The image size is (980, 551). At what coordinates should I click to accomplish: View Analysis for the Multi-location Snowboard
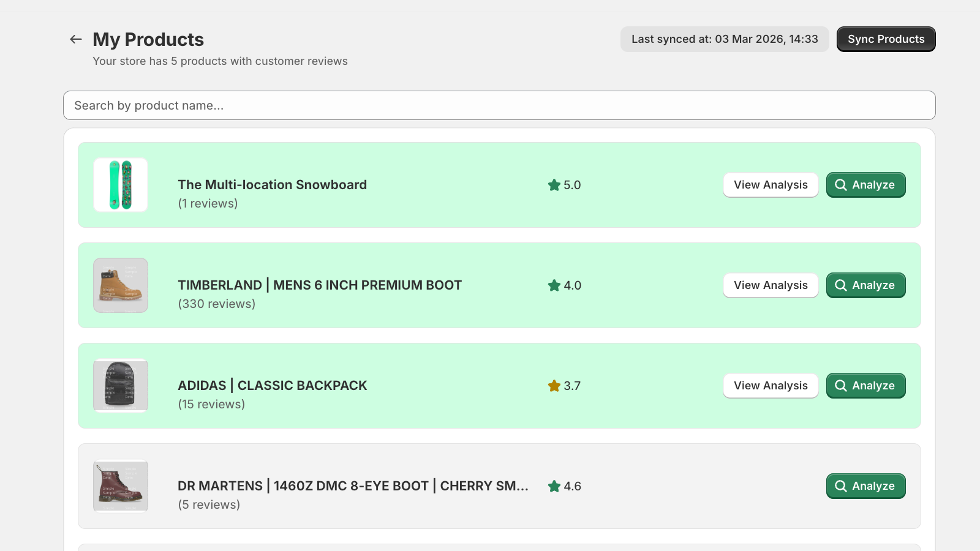pos(771,185)
